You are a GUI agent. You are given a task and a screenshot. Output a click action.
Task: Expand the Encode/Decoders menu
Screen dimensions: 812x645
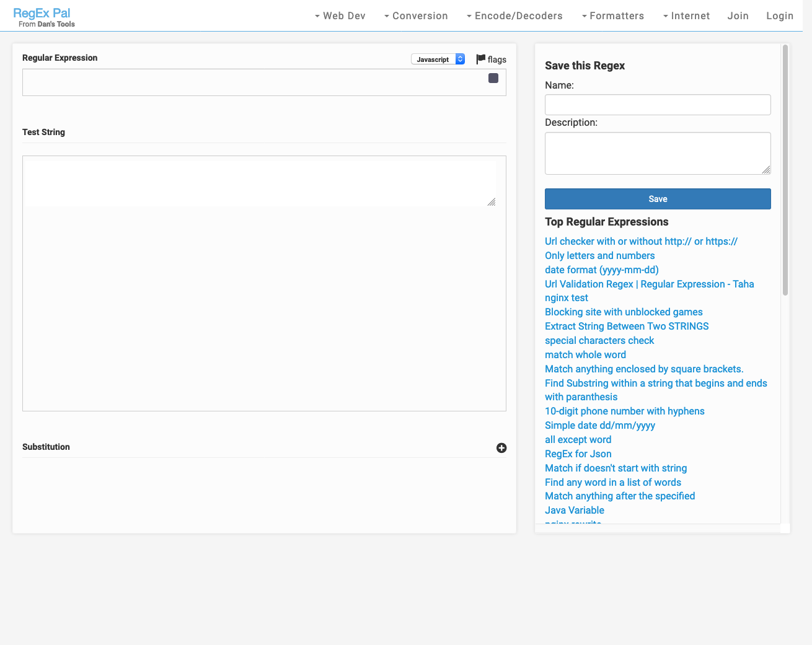pos(514,16)
